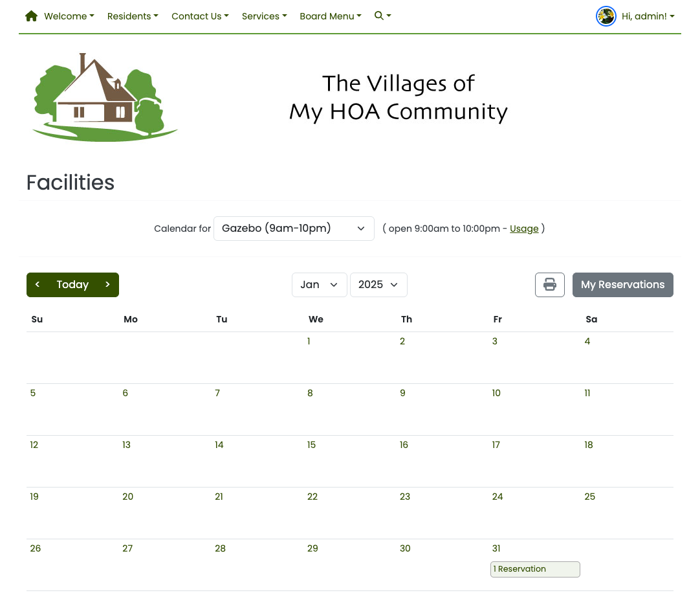Click the left chevron to view previous month
Image resolution: width=700 pixels, height=606 pixels.
click(38, 284)
